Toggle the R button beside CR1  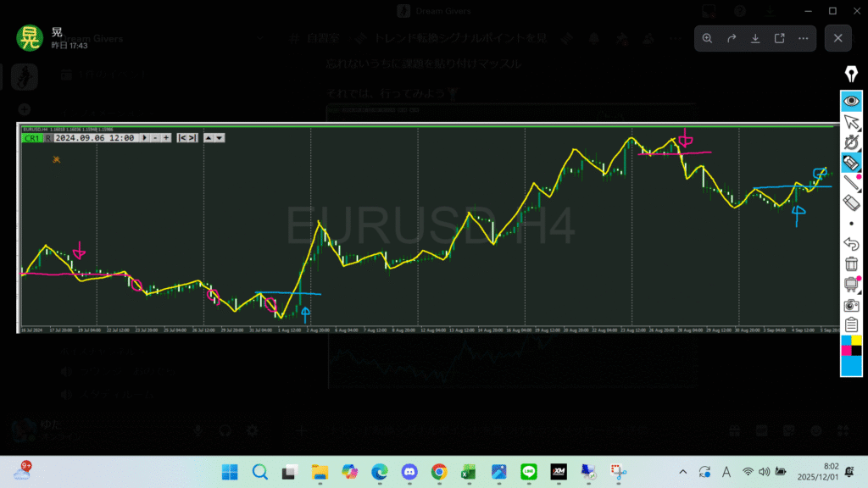pos(48,137)
